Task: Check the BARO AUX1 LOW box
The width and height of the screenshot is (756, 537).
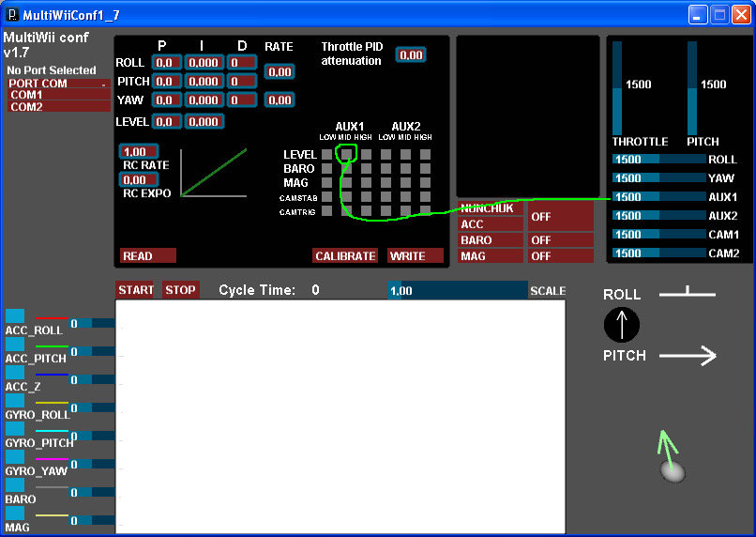Action: 327,168
